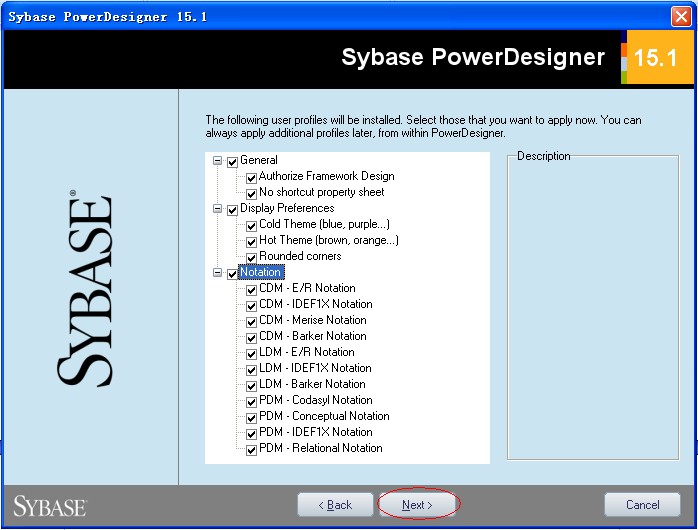Collapse the General tree node
This screenshot has width=698, height=530.
pyautogui.click(x=218, y=161)
